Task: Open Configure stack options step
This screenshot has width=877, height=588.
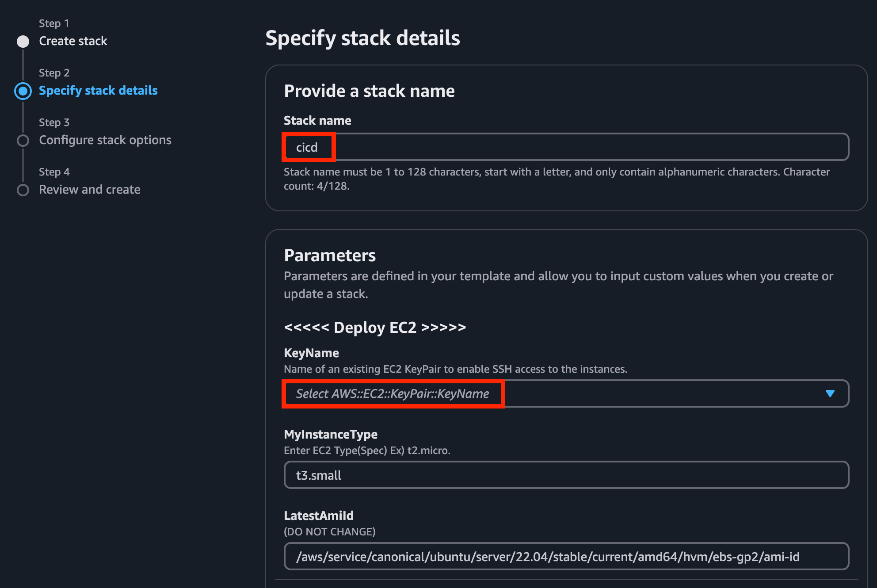Action: click(x=105, y=140)
